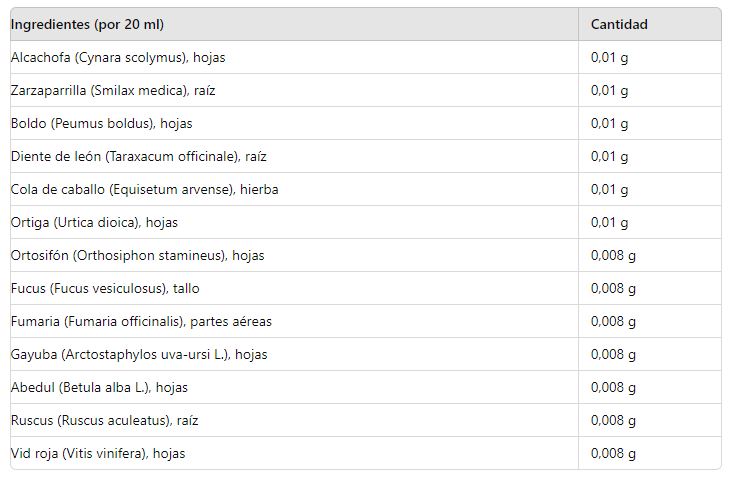Click the Boldo (Peumus boldus) row text
Image resolution: width=736 pixels, height=484 pixels.
click(x=101, y=123)
